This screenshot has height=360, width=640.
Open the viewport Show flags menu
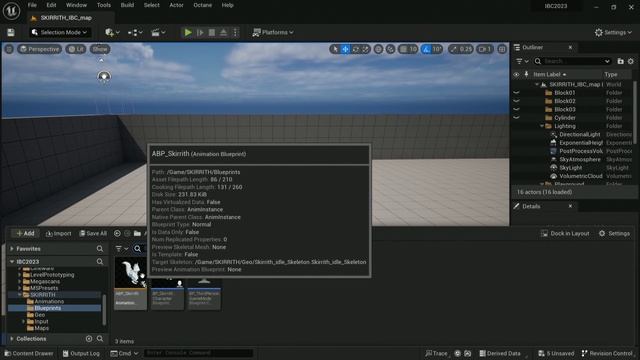pyautogui.click(x=100, y=49)
